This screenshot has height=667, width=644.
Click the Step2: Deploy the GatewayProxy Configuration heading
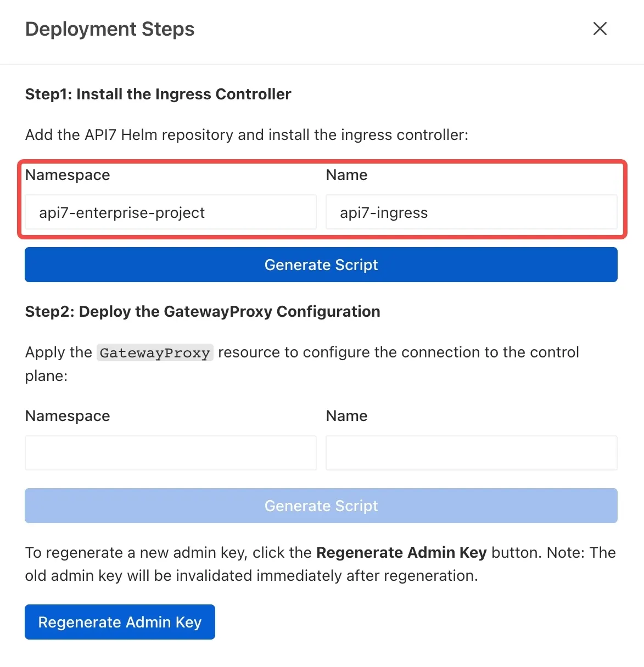(x=202, y=311)
